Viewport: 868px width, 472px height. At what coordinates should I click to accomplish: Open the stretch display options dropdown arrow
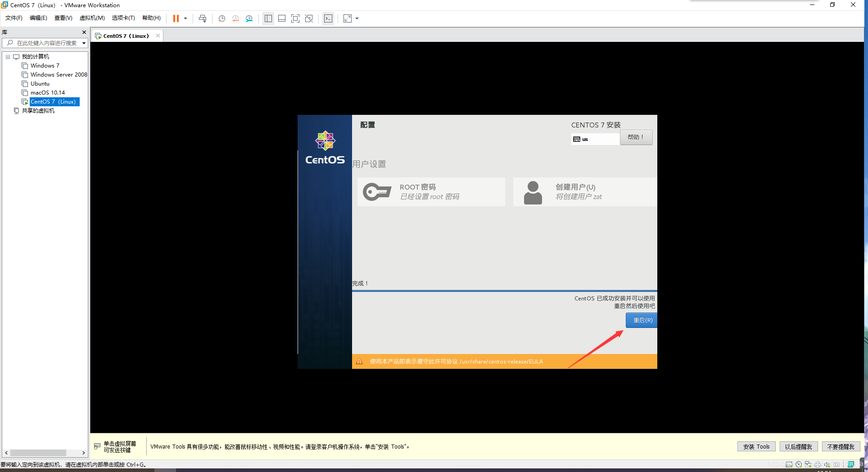click(x=357, y=18)
